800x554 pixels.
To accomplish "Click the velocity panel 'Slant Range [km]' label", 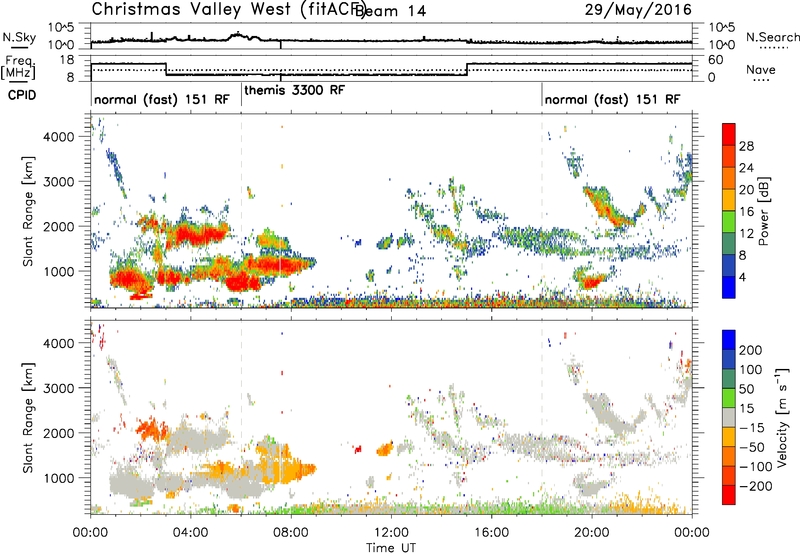I will coord(28,417).
